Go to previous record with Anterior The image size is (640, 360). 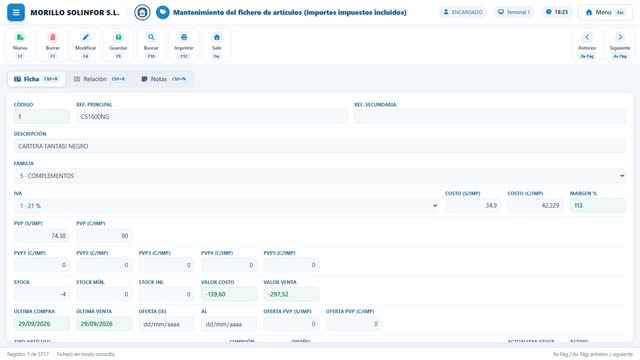tap(587, 46)
